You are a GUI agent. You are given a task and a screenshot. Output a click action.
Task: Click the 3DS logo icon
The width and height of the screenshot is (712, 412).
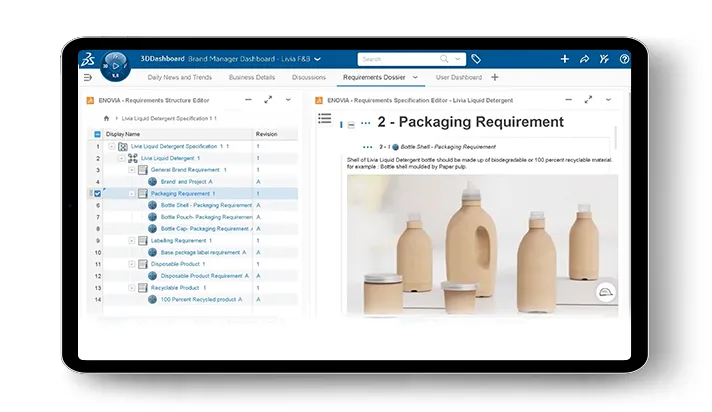[x=88, y=59]
